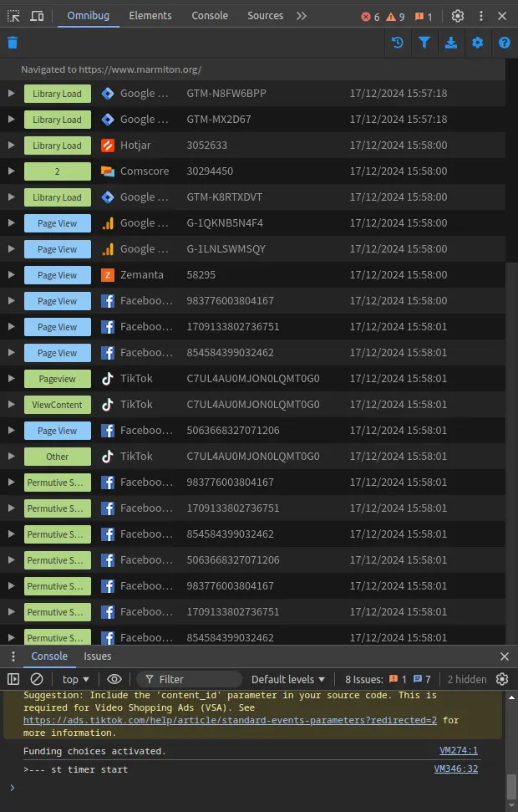This screenshot has width=518, height=812.
Task: Switch to the Elements tab
Action: click(150, 16)
